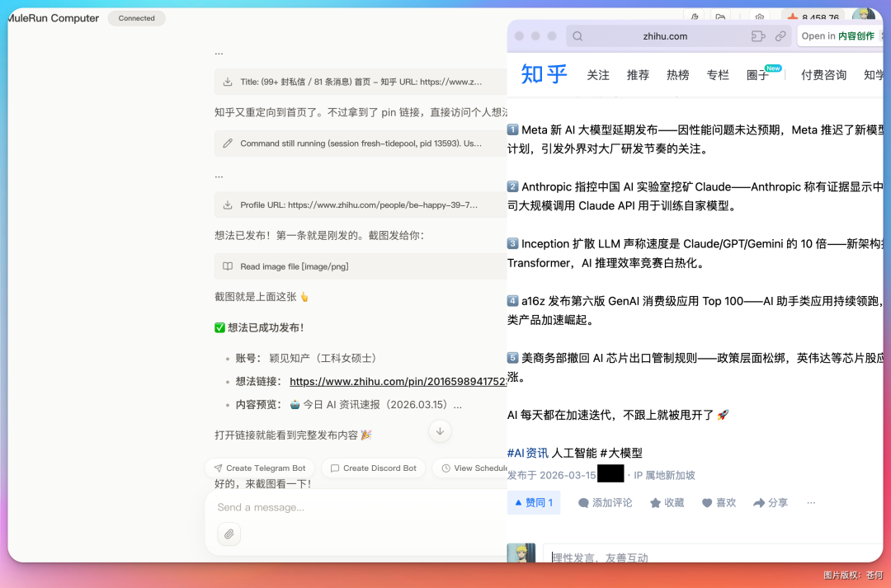Copy the page link using the link icon
Image resolution: width=891 pixels, height=588 pixels.
781,36
